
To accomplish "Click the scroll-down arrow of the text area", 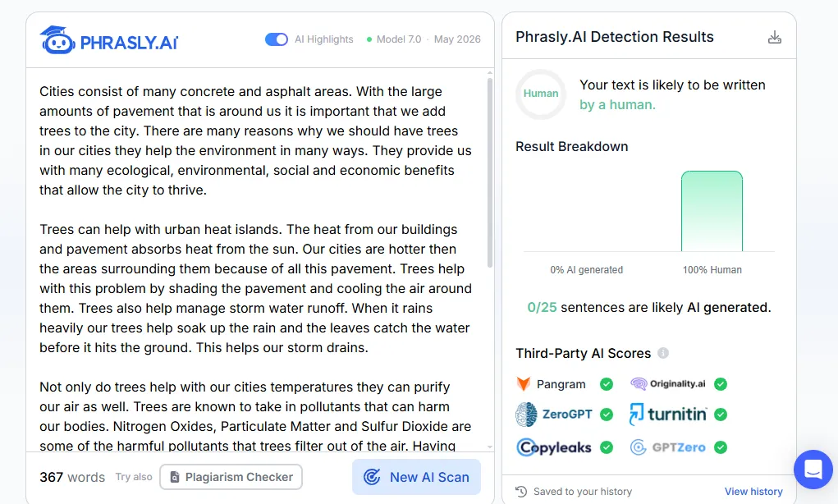I will [x=490, y=447].
